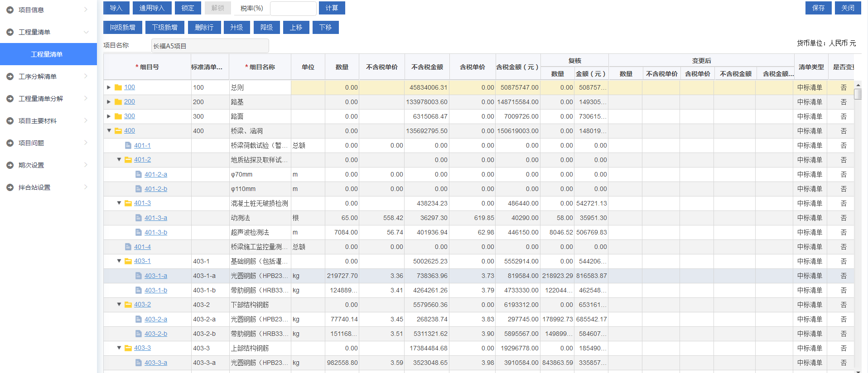Click the table's vertical scrollbar thumb
This screenshot has height=373, width=868.
(x=857, y=94)
